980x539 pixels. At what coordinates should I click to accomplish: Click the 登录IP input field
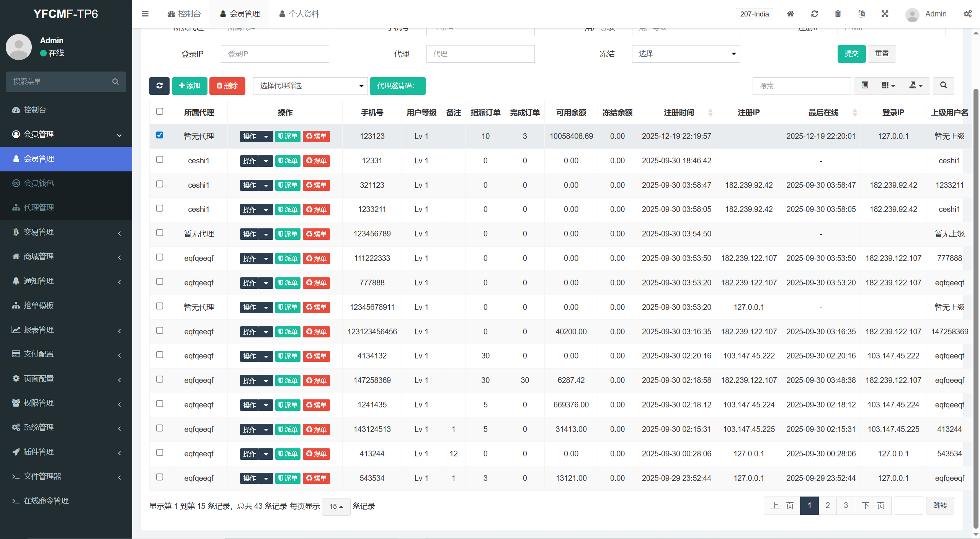pyautogui.click(x=274, y=54)
